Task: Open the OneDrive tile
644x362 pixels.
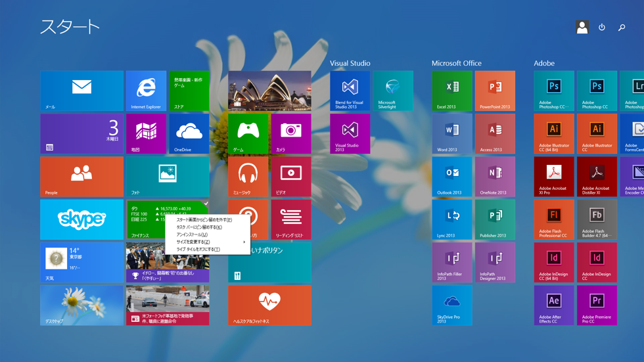Action: click(189, 134)
